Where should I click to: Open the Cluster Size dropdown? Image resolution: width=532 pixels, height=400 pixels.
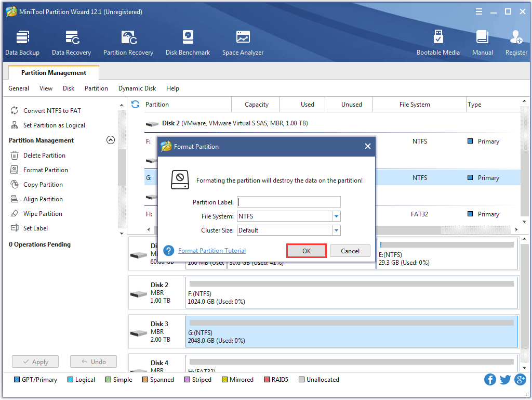click(336, 230)
